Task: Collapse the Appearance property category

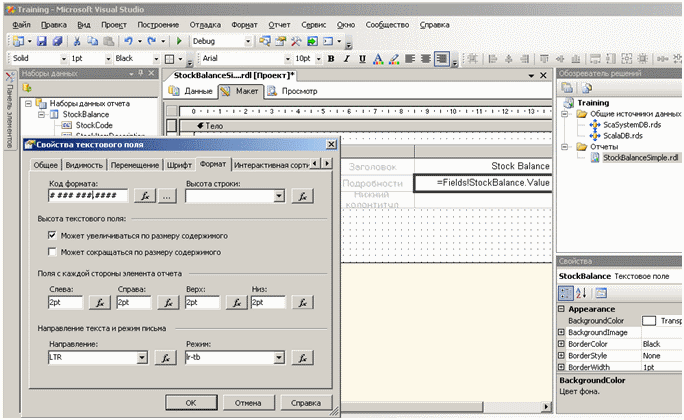Action: (562, 309)
